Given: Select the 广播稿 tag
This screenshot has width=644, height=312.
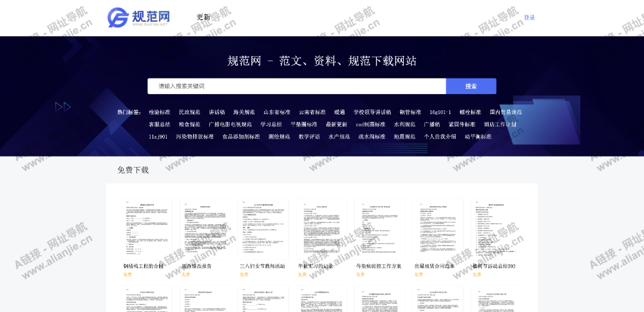Looking at the screenshot, I should point(431,124).
